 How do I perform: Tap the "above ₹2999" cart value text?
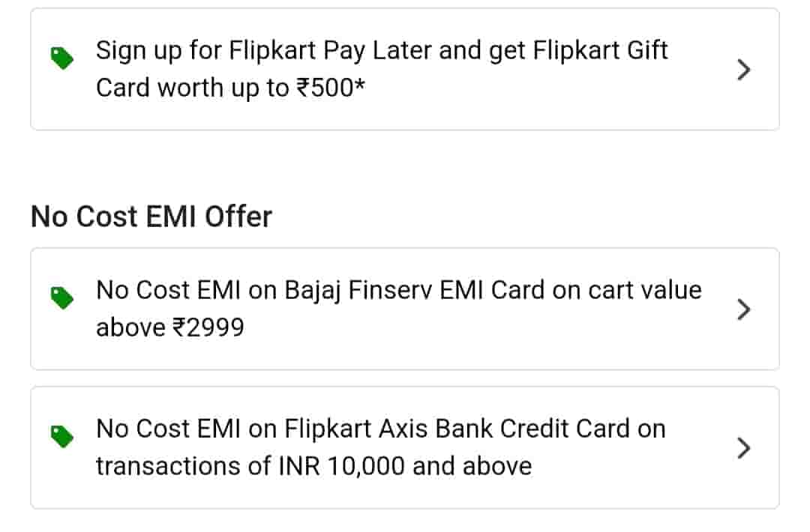point(170,328)
